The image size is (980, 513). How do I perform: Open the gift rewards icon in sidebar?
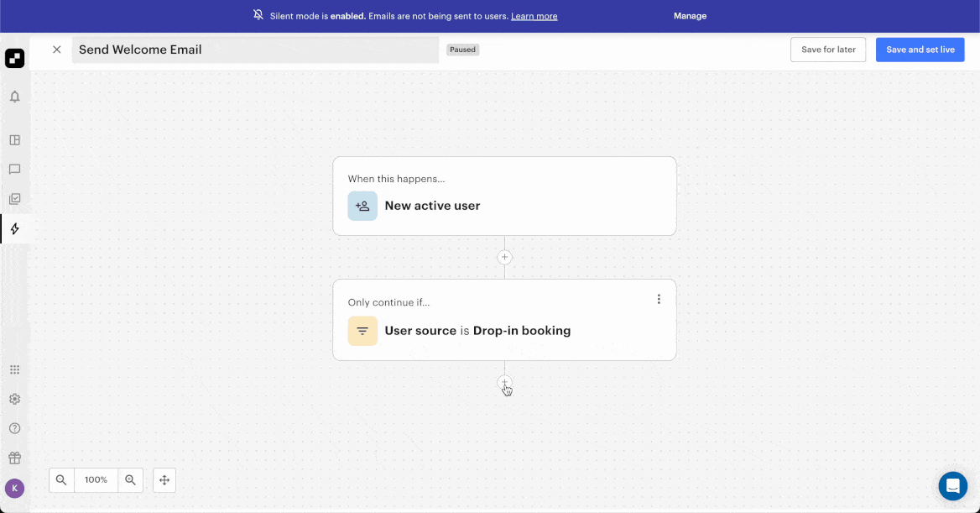pos(15,458)
